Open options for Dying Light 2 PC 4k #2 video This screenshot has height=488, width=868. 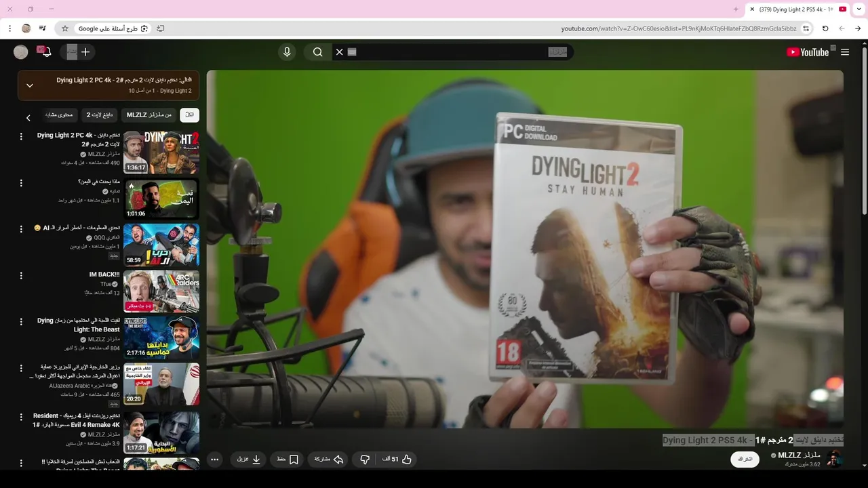coord(21,137)
